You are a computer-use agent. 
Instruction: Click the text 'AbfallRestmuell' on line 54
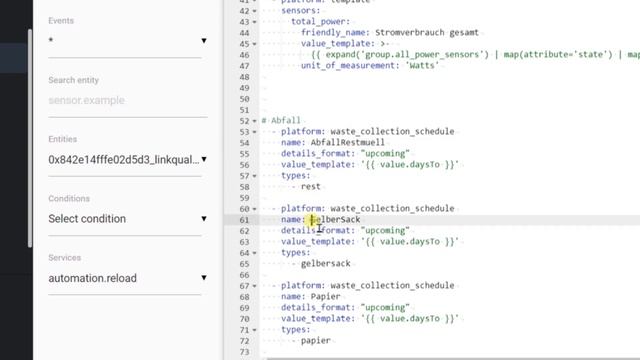pyautogui.click(x=347, y=142)
